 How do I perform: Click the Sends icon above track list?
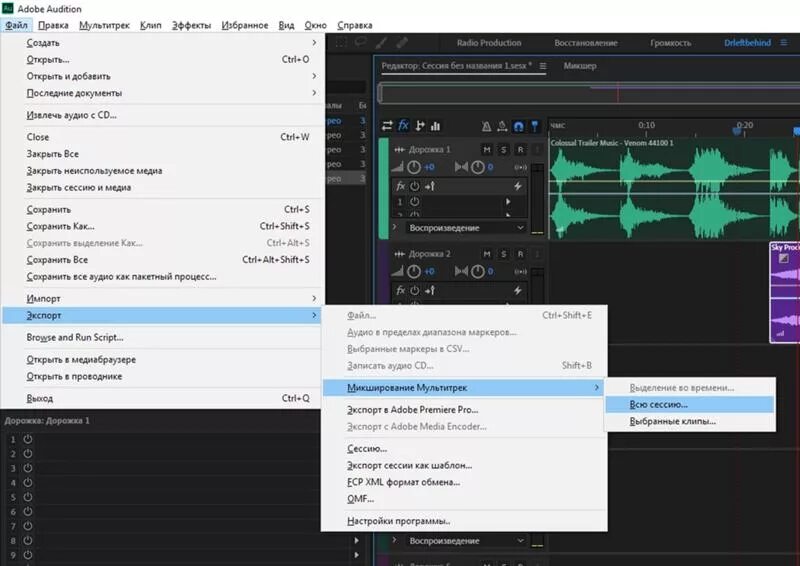420,126
